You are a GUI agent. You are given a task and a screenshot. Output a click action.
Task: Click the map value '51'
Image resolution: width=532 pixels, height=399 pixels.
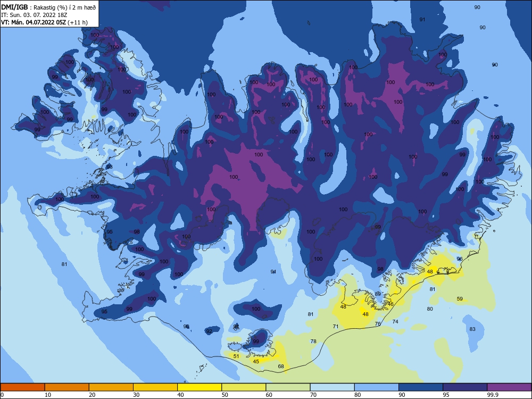point(236,356)
